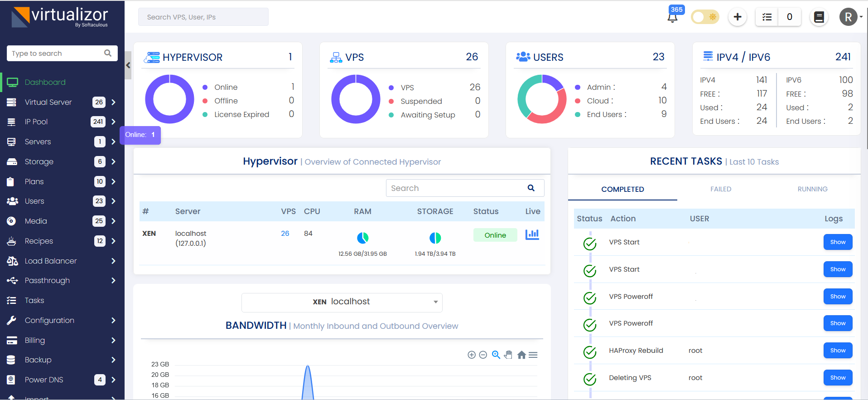Click bandwidth chart zoom out icon
This screenshot has height=400, width=868.
pyautogui.click(x=483, y=355)
